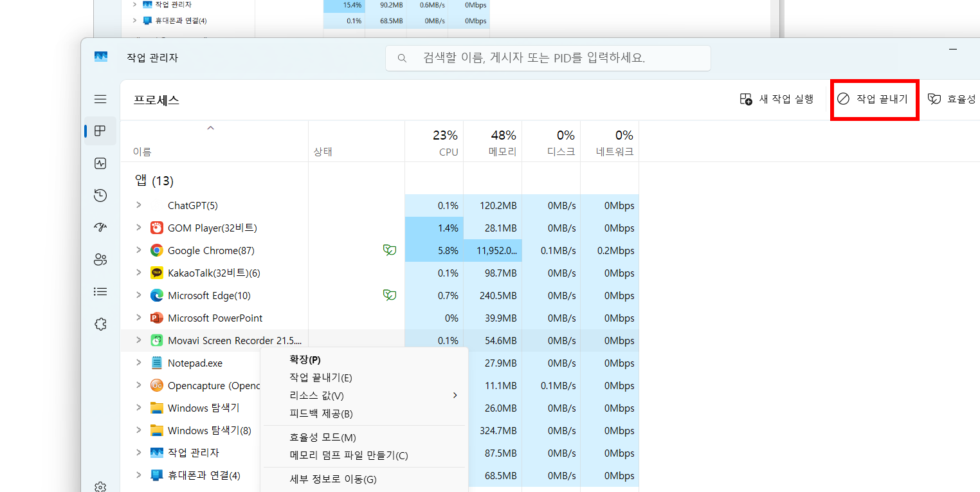Click the Microsoft PowerPoint app icon
The image size is (980, 492).
pyautogui.click(x=157, y=318)
